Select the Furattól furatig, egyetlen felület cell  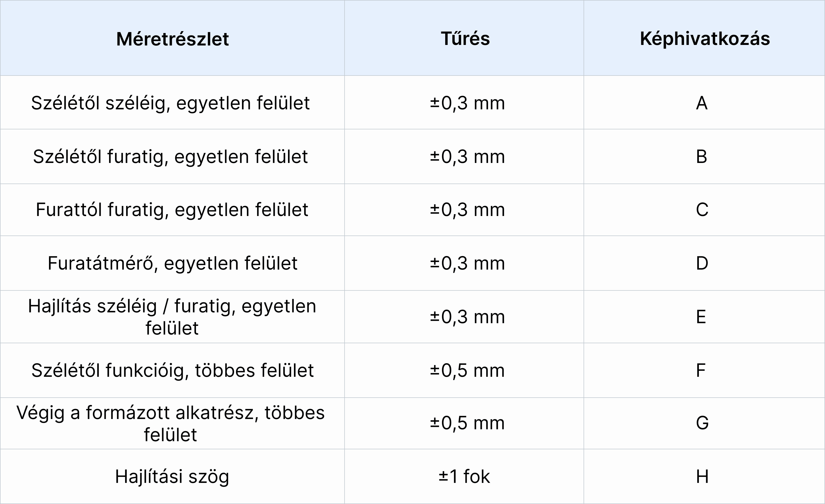[x=172, y=210]
